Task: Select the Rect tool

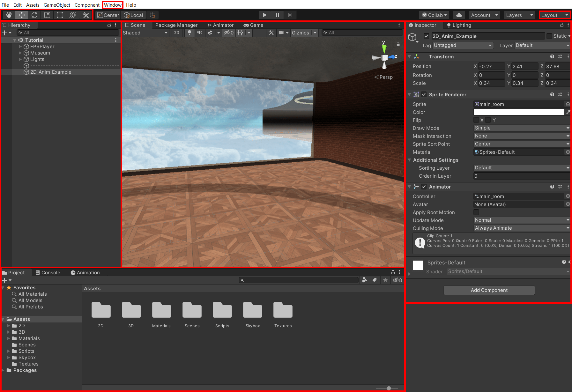Action: point(60,15)
